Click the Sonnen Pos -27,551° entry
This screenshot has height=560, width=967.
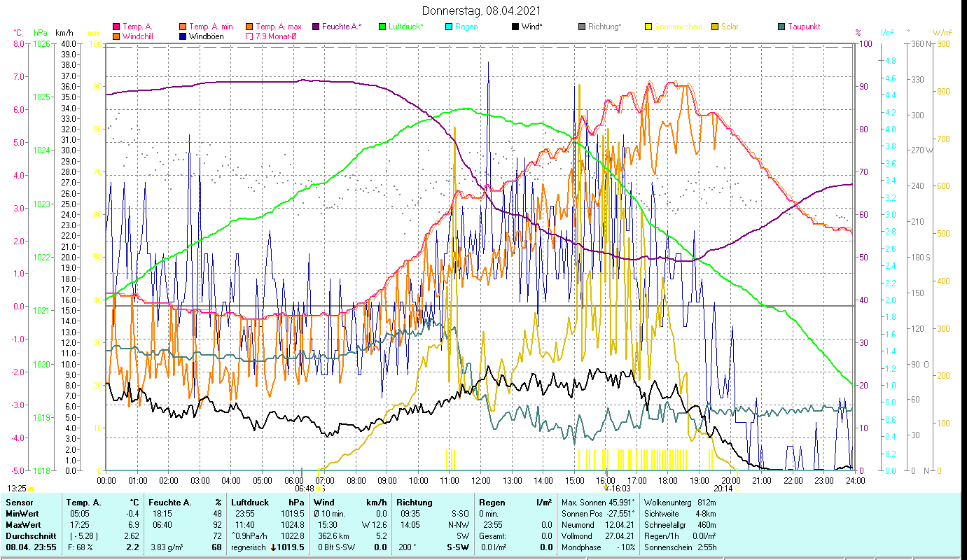(x=598, y=514)
